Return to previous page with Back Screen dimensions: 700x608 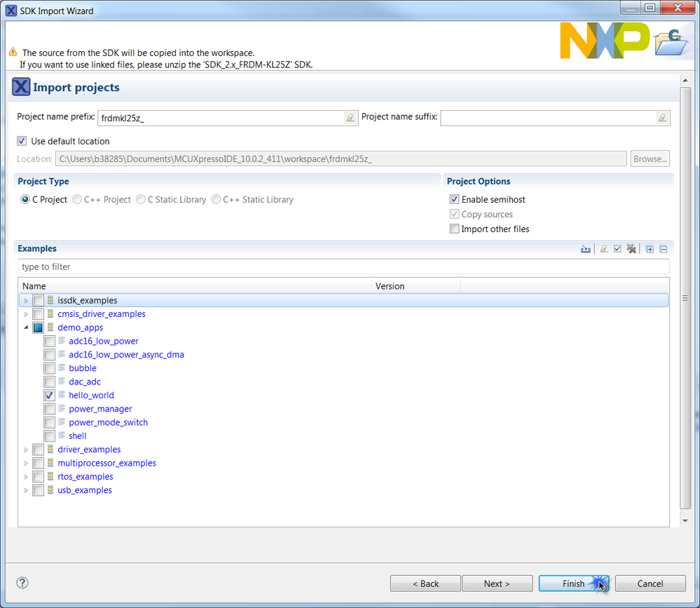tap(425, 583)
